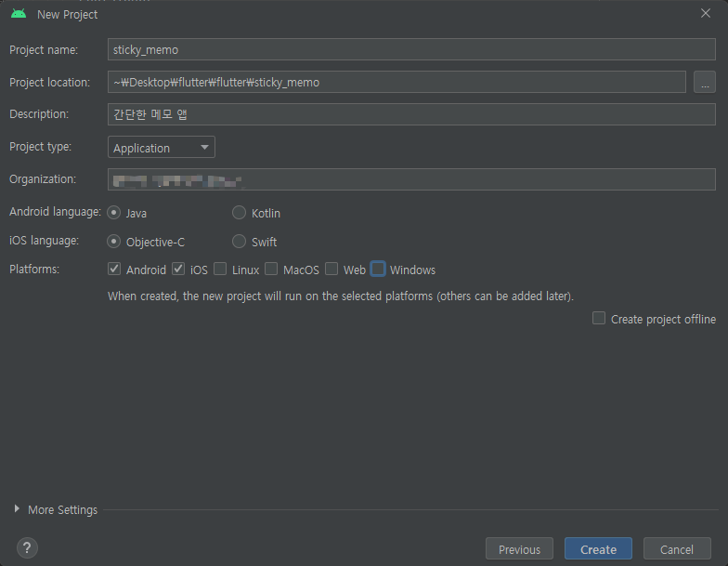Click the Project name input field

411,49
